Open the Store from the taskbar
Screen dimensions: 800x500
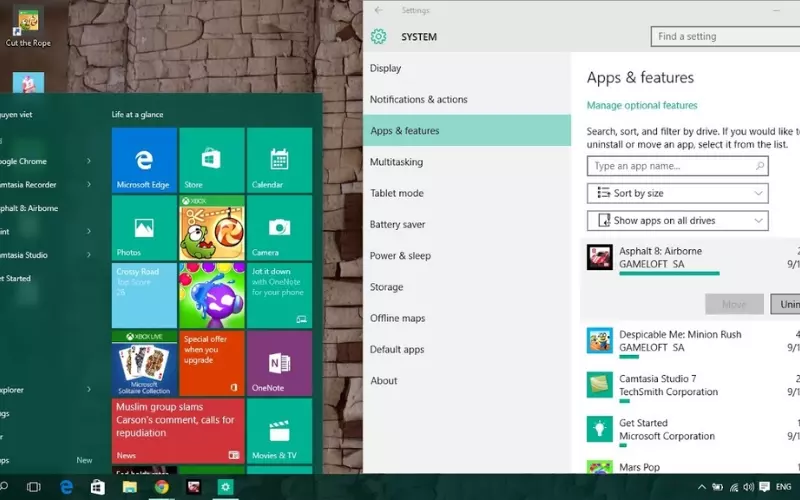[x=97, y=487]
